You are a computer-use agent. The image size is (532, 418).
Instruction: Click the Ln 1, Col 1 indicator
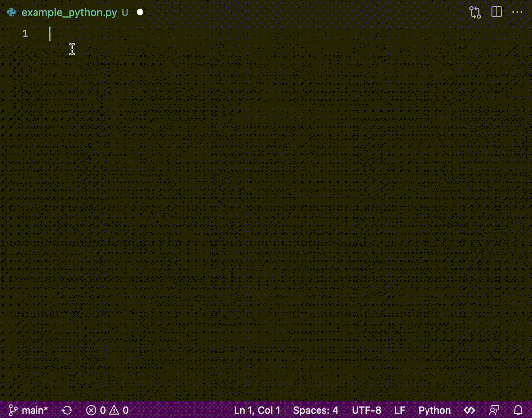tap(257, 410)
